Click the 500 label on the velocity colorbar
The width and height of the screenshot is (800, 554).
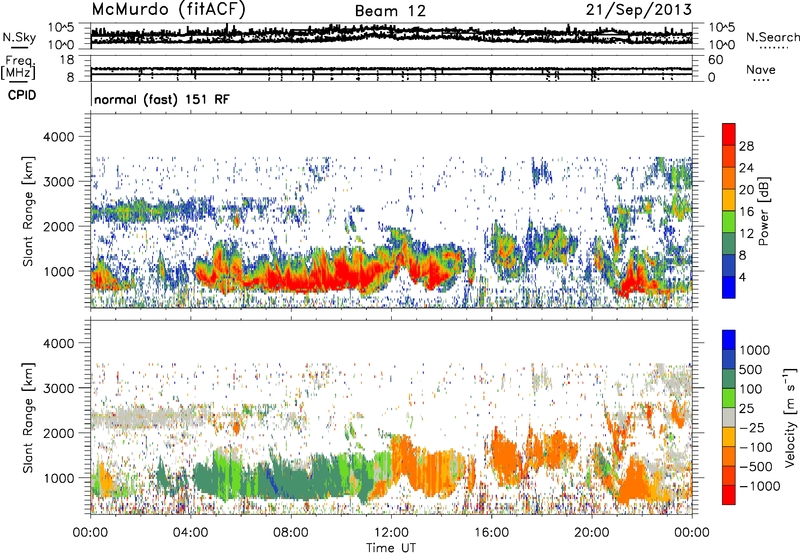click(751, 370)
